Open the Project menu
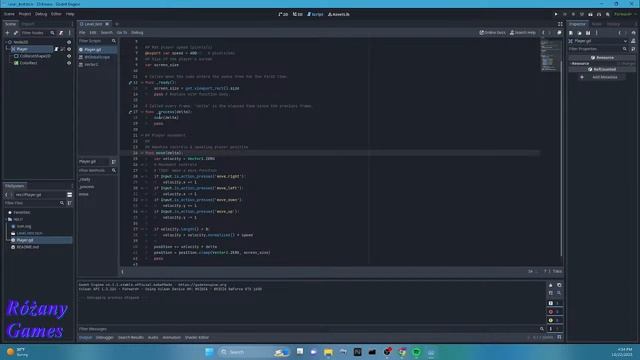This screenshot has height=360, width=640. 24,14
